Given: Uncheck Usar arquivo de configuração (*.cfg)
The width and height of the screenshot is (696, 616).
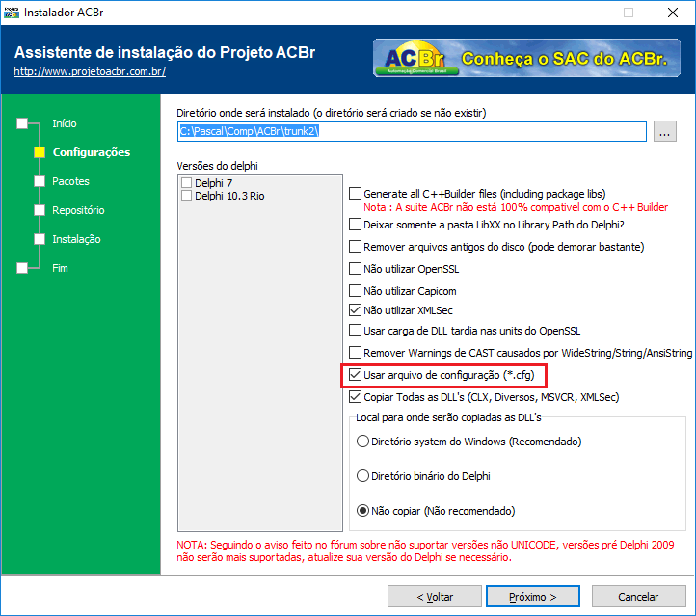Looking at the screenshot, I should [x=355, y=375].
